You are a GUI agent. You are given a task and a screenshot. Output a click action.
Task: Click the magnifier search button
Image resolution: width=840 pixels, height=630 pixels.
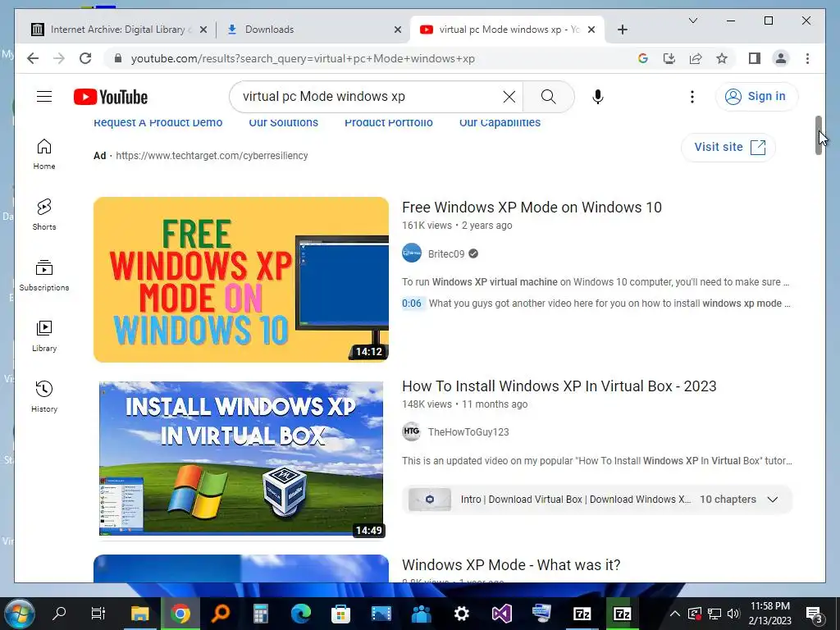point(548,97)
